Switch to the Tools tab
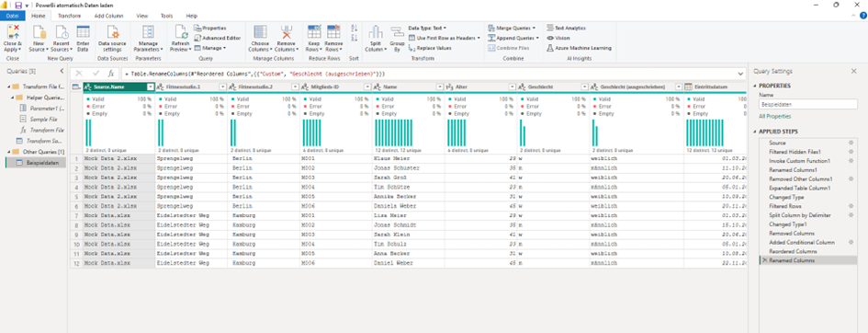Screen dimensions: 868x333 click(x=166, y=16)
